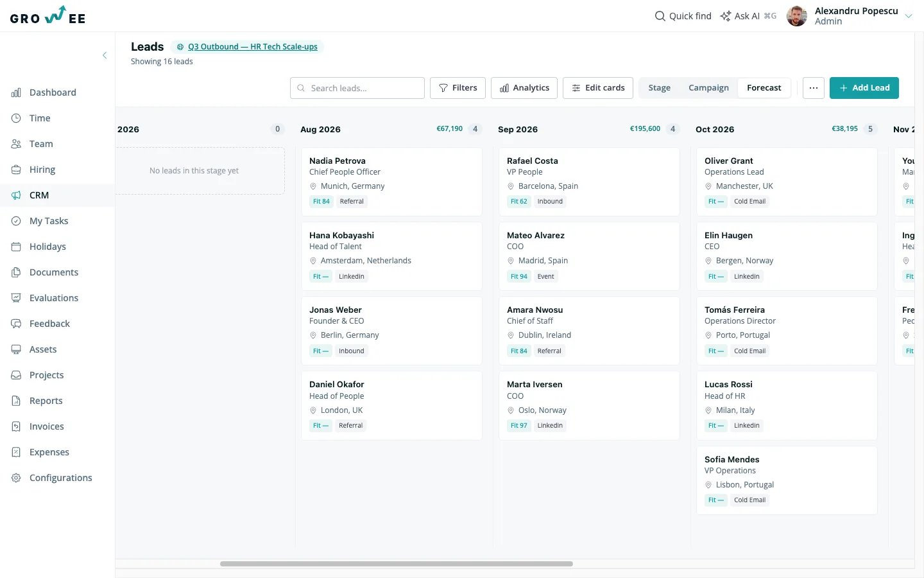Screen dimensions: 924x578
Task: Open Quick find search icon
Action: (660, 16)
